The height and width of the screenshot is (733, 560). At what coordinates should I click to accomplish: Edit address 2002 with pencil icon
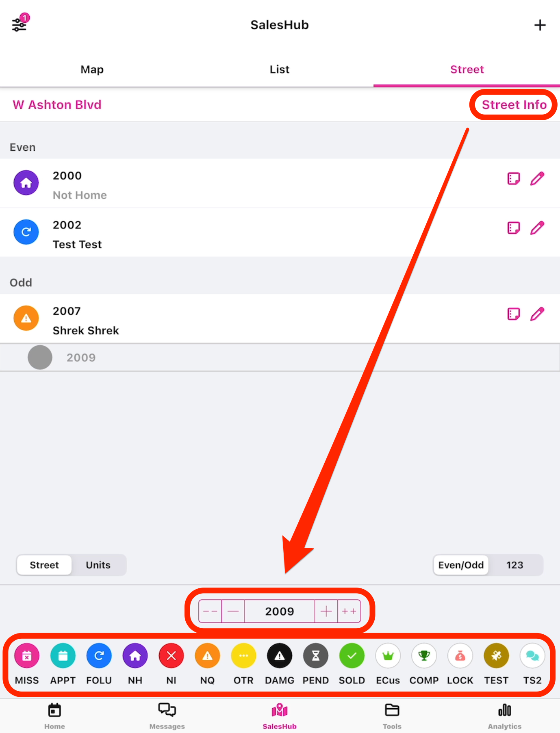(x=537, y=228)
